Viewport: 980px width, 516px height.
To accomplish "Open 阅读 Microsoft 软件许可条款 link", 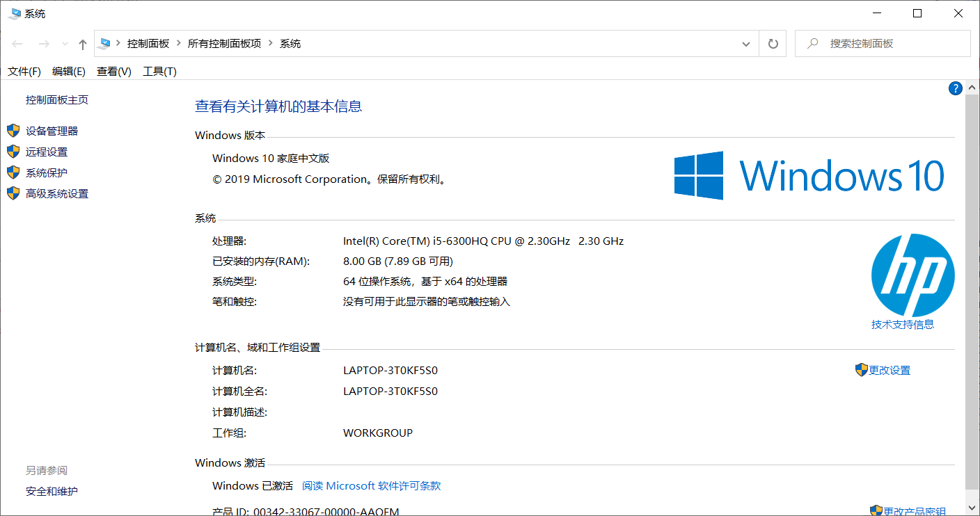I will (x=372, y=486).
